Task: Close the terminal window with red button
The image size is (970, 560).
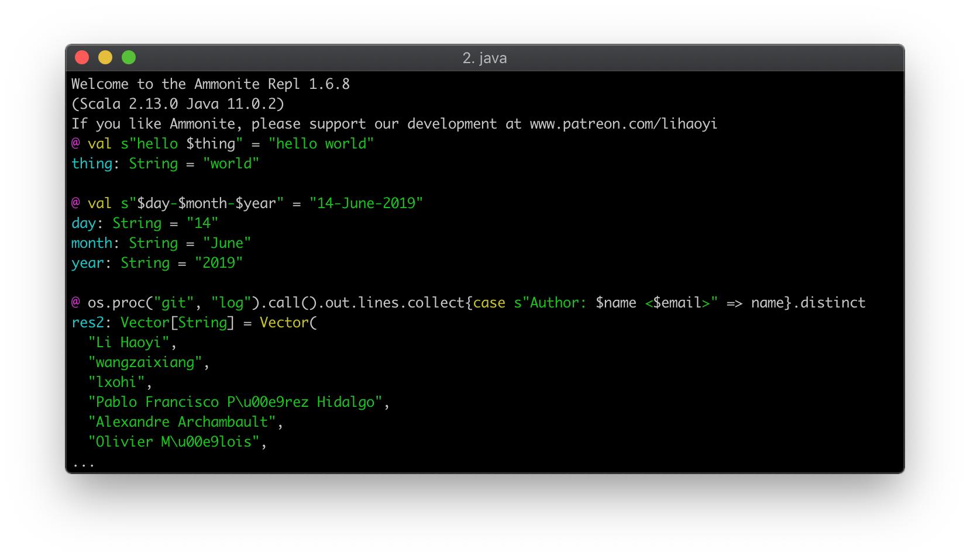Action: click(82, 57)
